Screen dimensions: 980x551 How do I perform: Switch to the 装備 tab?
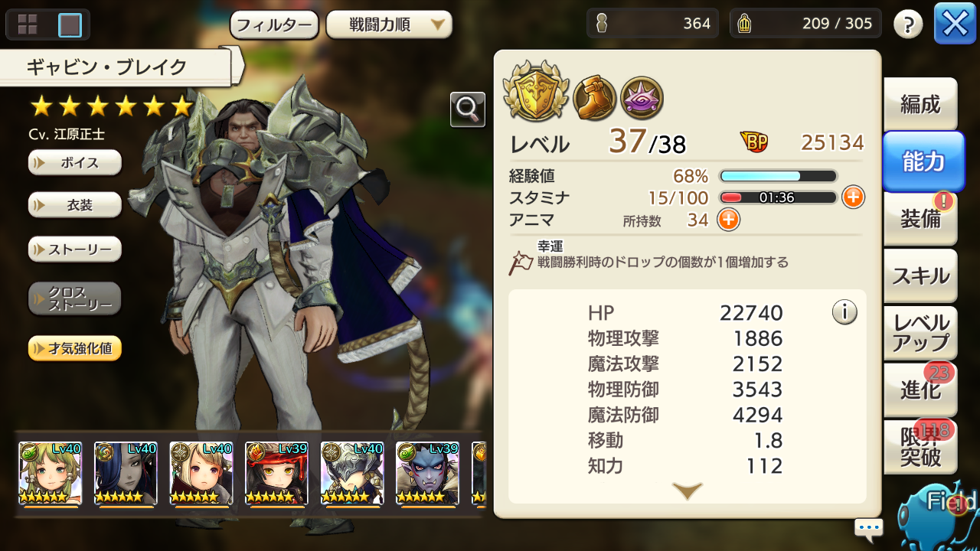[920, 219]
